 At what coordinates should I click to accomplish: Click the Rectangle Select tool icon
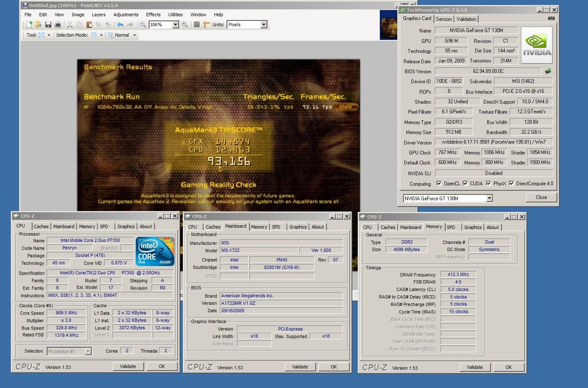(x=42, y=35)
